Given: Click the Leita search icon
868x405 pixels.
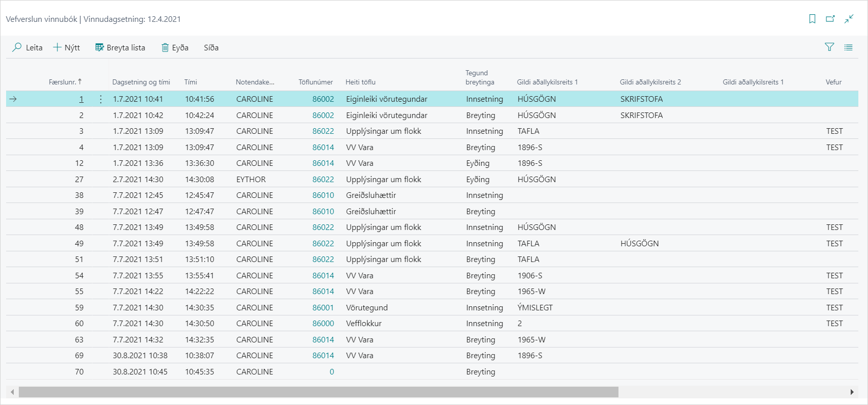Looking at the screenshot, I should click(17, 47).
